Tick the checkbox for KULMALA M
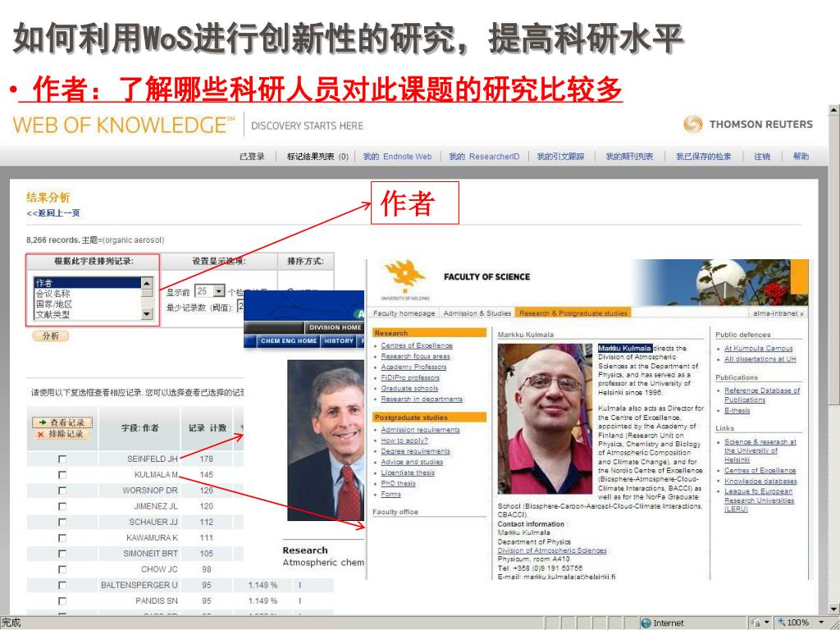 (x=62, y=475)
